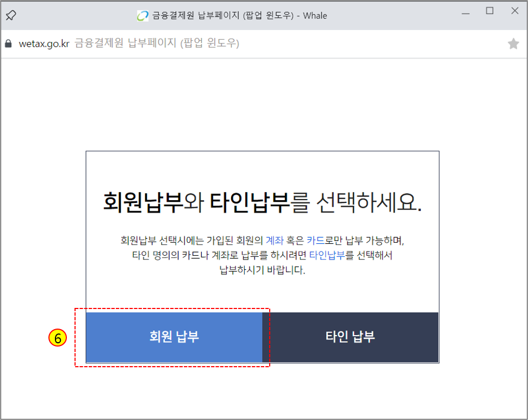
Task: Click the blue word 계좌 in description
Action: pyautogui.click(x=275, y=240)
